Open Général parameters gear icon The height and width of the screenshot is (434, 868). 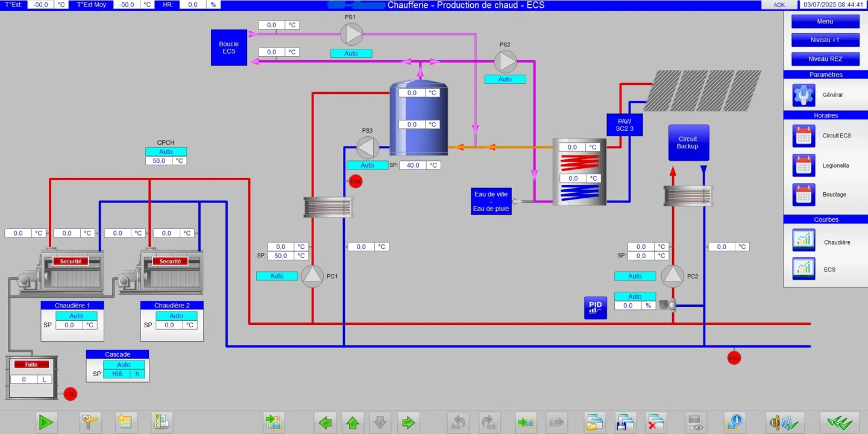click(804, 95)
